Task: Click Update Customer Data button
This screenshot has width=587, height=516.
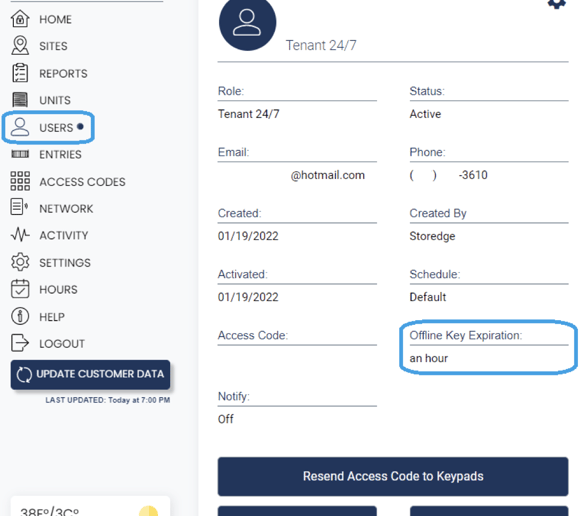Action: (91, 374)
